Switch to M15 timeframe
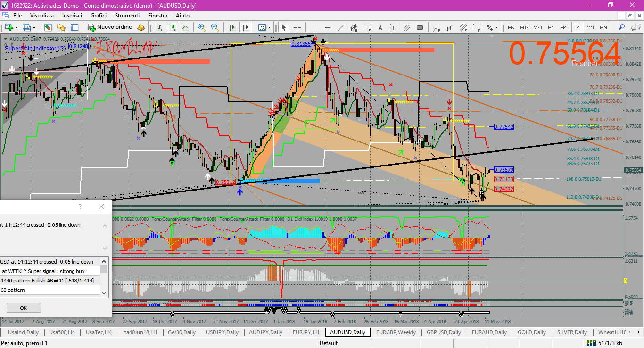This screenshot has height=348, width=644. (x=524, y=27)
